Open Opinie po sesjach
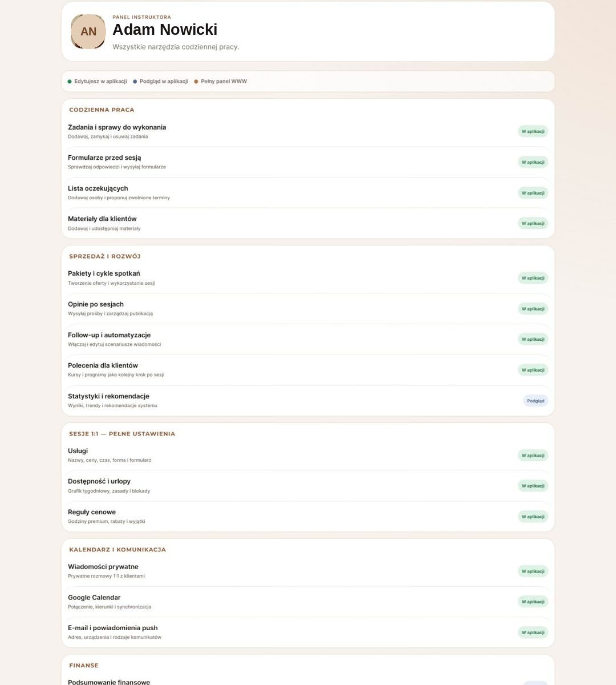 (x=308, y=309)
